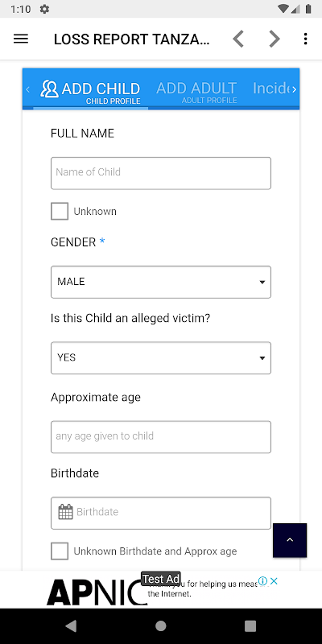Open ad info icon on banner
Screen dimensions: 322x644
coord(263,581)
